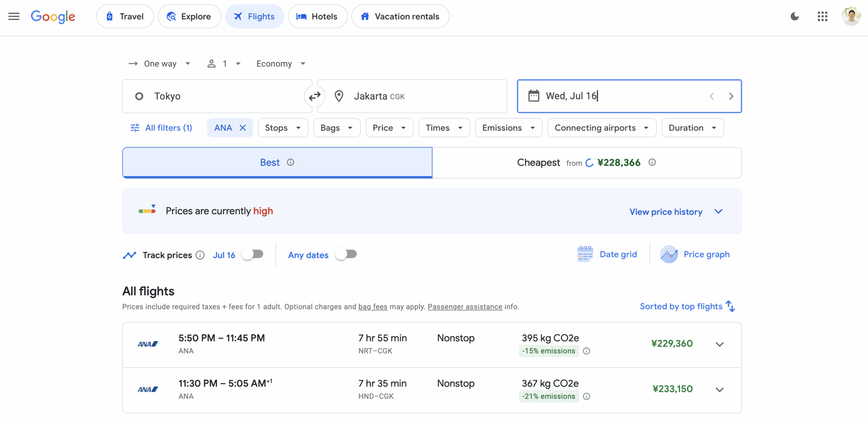Switch to the Hotels tab
The image size is (868, 423).
pos(318,16)
